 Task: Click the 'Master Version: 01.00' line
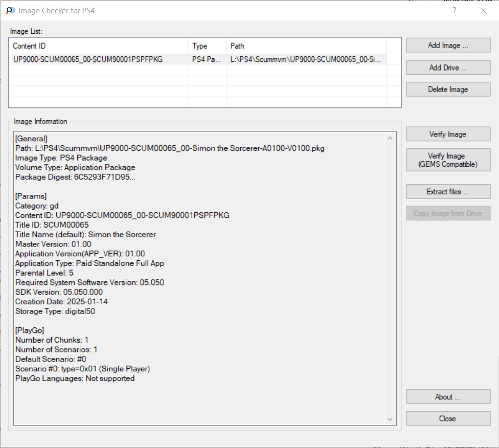pos(53,244)
